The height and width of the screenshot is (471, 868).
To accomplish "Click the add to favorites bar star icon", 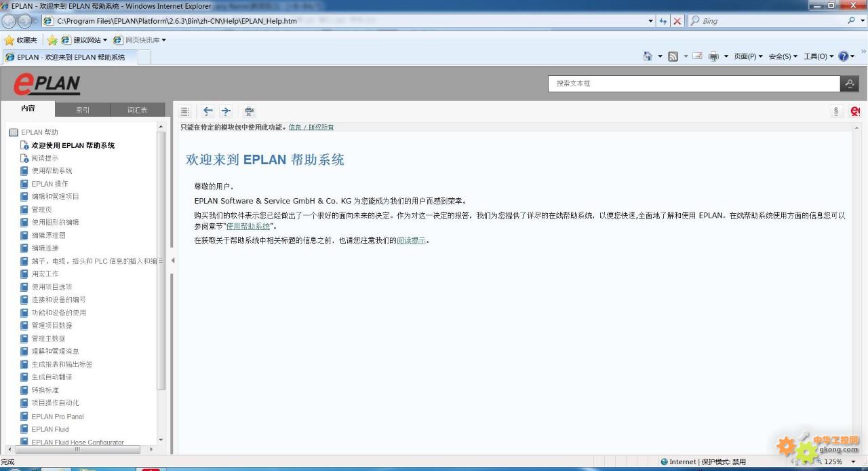I will coord(52,40).
